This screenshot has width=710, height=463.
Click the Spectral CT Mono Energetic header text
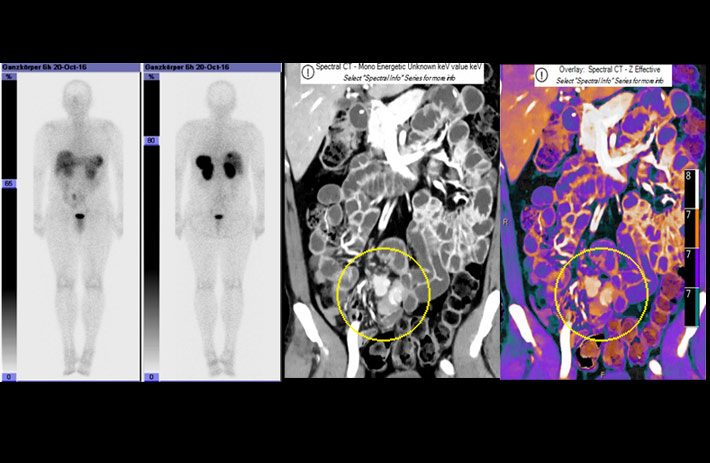coord(390,69)
